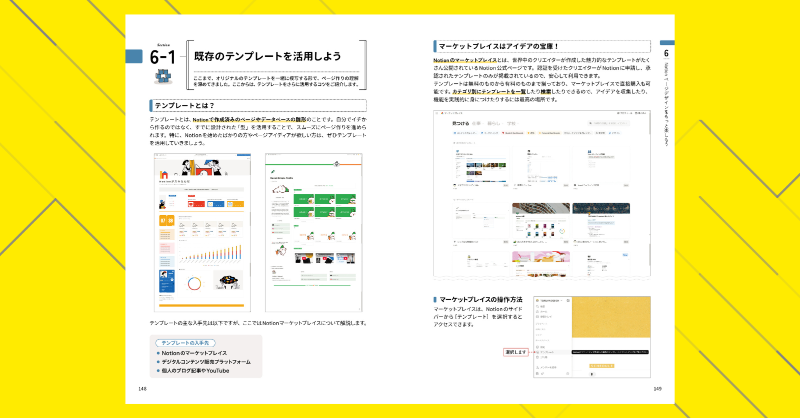The width and height of the screenshot is (800, 418).
Task: Click the section number "6-1"
Action: coord(162,57)
